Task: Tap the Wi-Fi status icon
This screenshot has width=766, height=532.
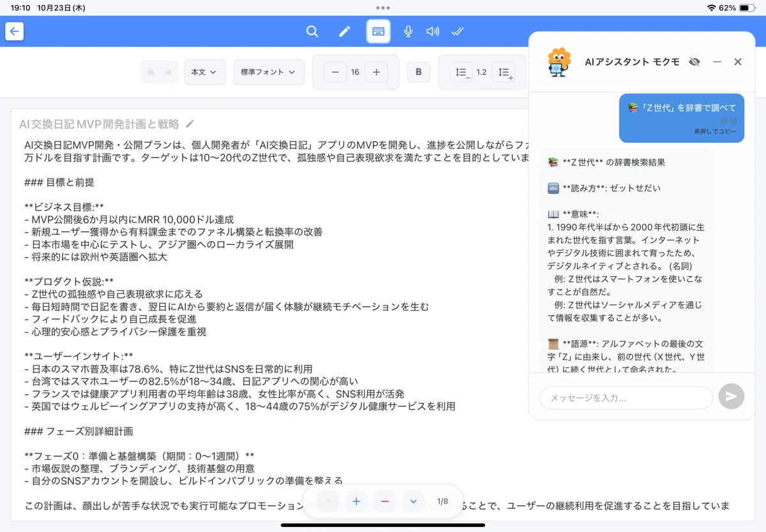Action: pos(712,8)
